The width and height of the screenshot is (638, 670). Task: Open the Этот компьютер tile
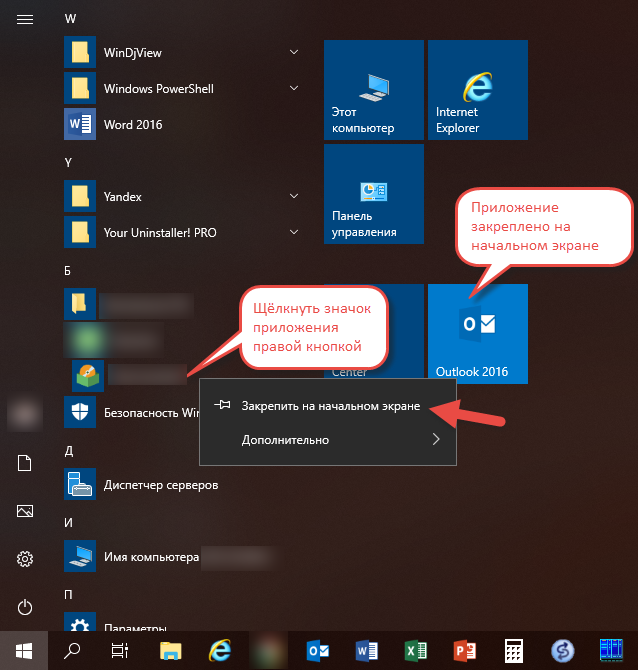[x=373, y=90]
